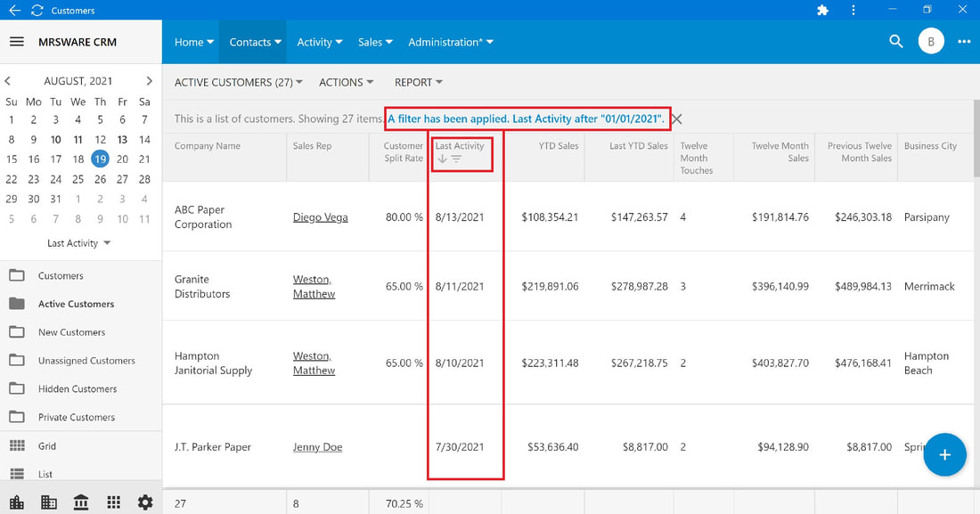Open the search magnifier icon
980x514 pixels.
[895, 41]
